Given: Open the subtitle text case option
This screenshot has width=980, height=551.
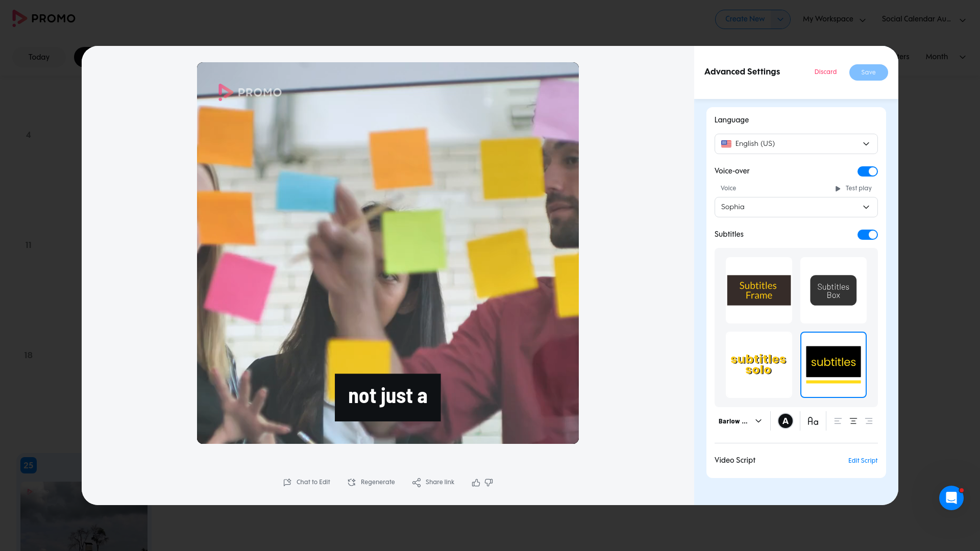Looking at the screenshot, I should click(813, 421).
